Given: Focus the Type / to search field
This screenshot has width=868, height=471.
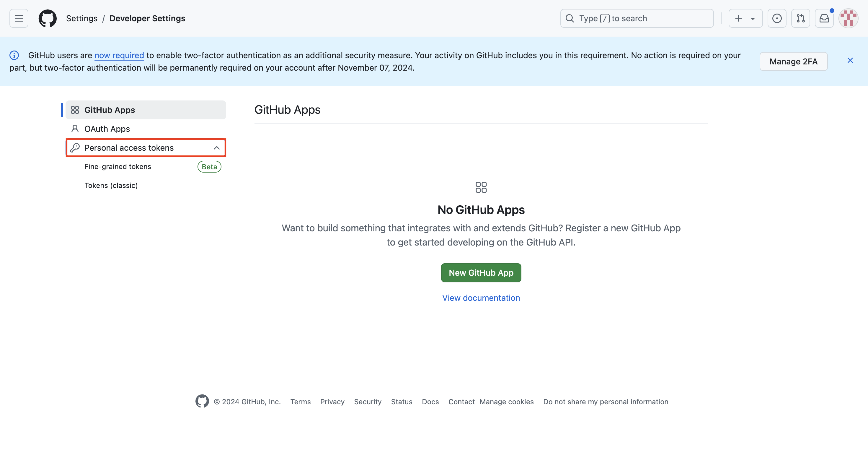Looking at the screenshot, I should pos(637,18).
